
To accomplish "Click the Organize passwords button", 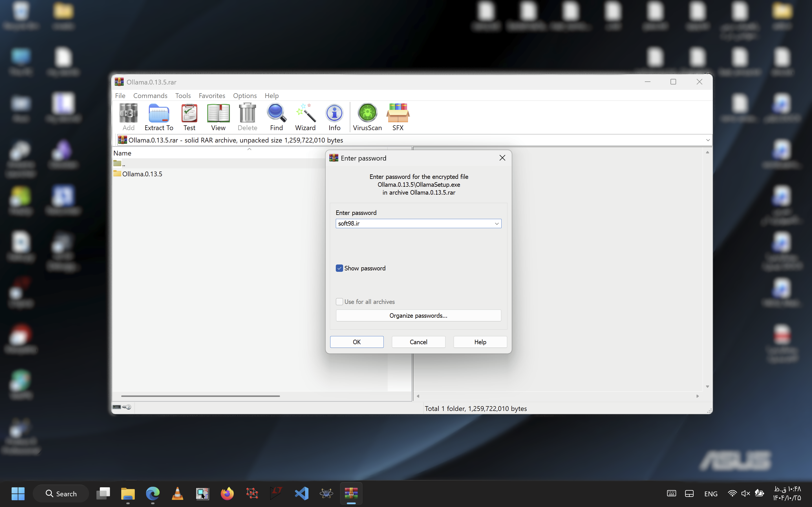I will (x=418, y=315).
